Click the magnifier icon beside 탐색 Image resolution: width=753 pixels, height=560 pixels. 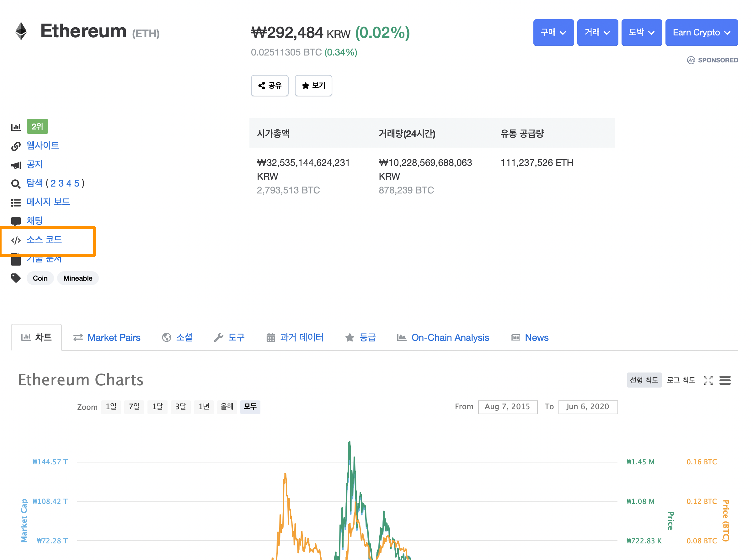pyautogui.click(x=16, y=184)
